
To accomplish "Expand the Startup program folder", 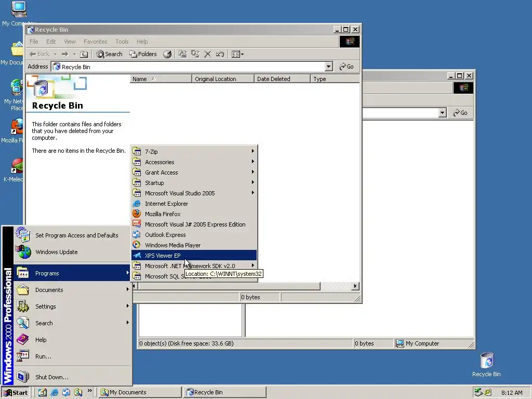I will [194, 183].
